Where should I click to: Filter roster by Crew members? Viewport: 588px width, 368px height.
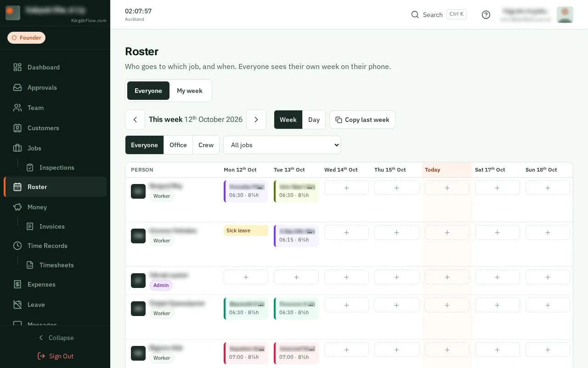[x=206, y=145]
